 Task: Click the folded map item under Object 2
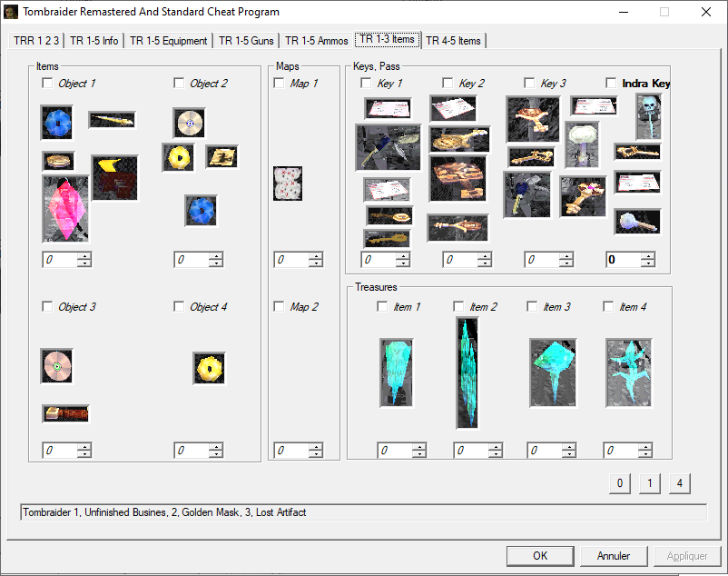tap(221, 157)
